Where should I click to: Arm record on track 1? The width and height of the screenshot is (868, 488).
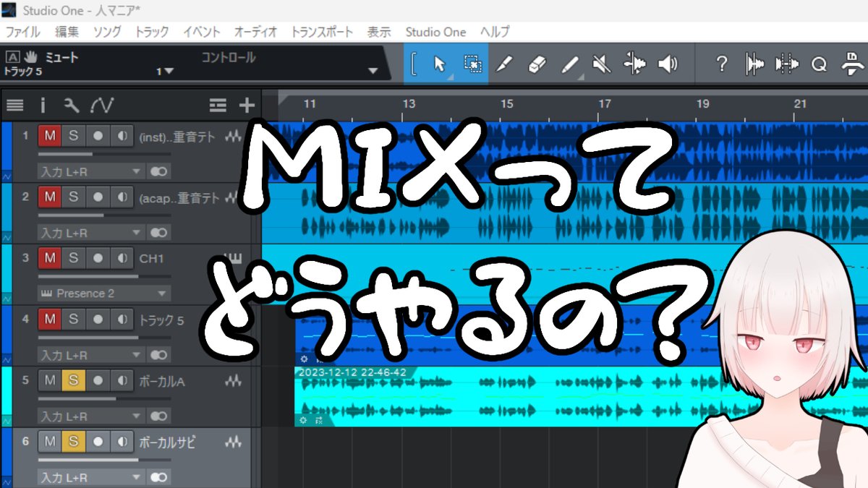(x=98, y=136)
